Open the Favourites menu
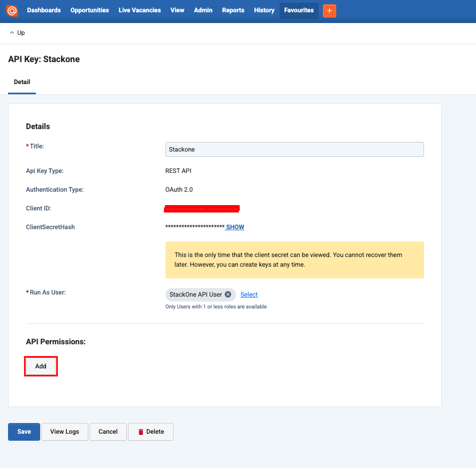Viewport: 476px width, 468px height. coord(299,11)
